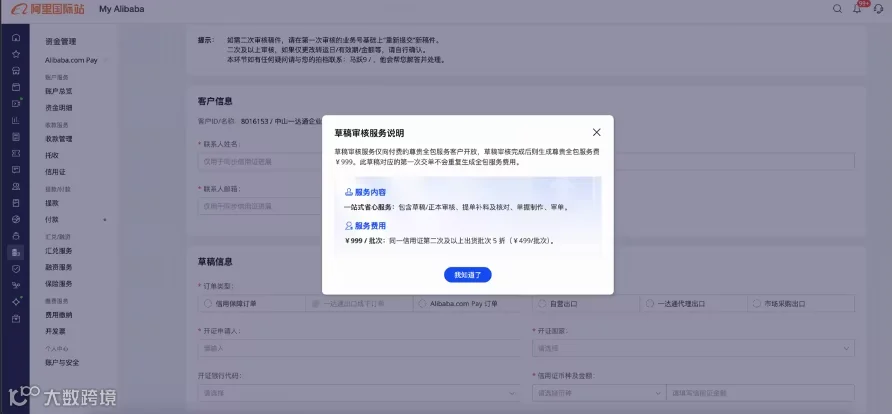Click the blue 我知道了 button
The width and height of the screenshot is (892, 414).
point(468,275)
